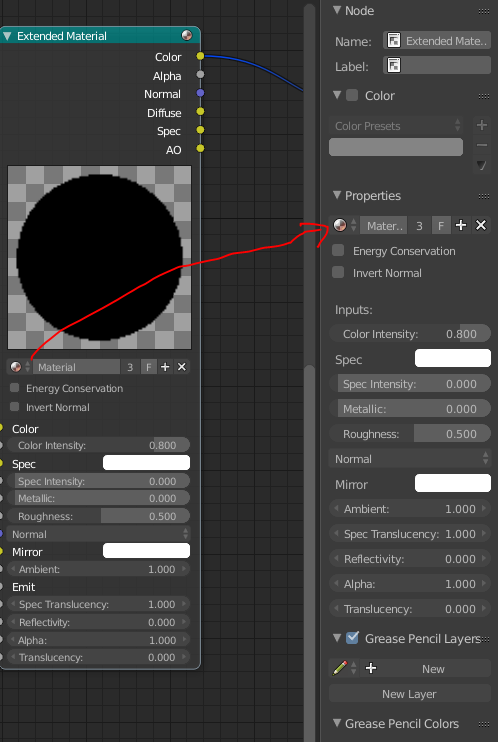498x742 pixels.
Task: Click the material preview sphere thumbnail
Action: 99,257
